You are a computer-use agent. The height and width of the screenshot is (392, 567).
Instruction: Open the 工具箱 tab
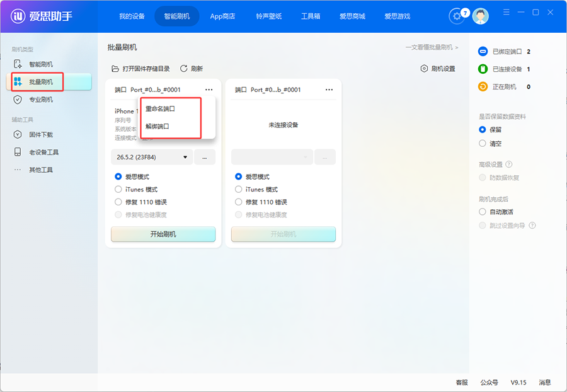pyautogui.click(x=311, y=16)
